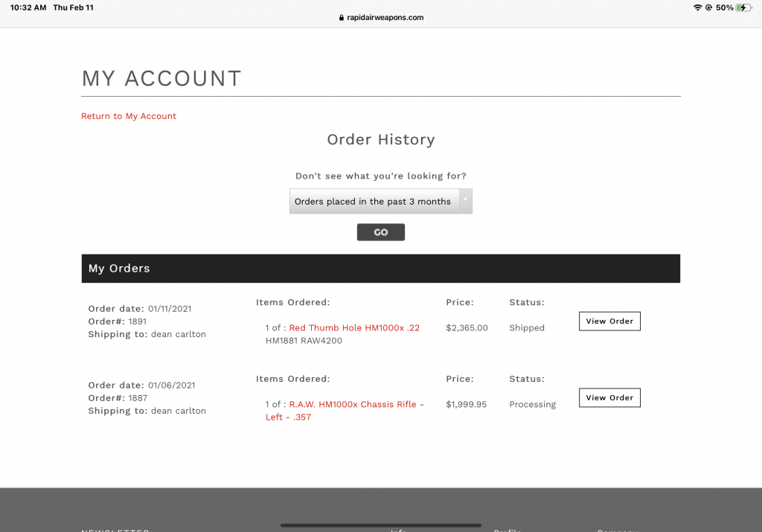
Task: Click the Return to My Account link
Action: pyautogui.click(x=128, y=116)
